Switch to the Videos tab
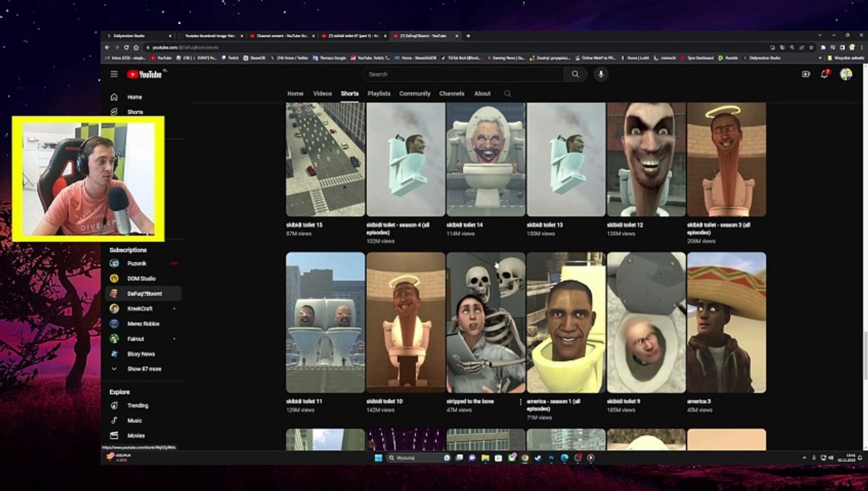The width and height of the screenshot is (868, 491). click(322, 93)
